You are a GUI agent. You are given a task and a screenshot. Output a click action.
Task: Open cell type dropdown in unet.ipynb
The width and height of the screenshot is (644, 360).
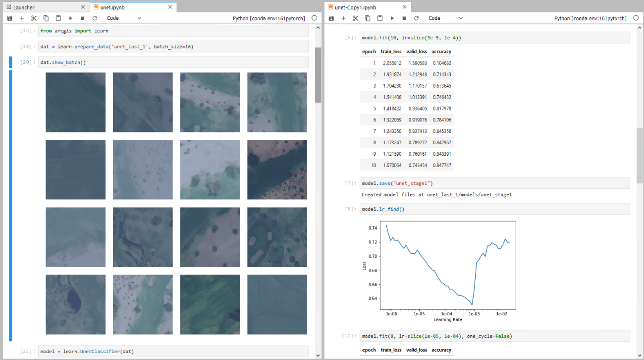(124, 18)
